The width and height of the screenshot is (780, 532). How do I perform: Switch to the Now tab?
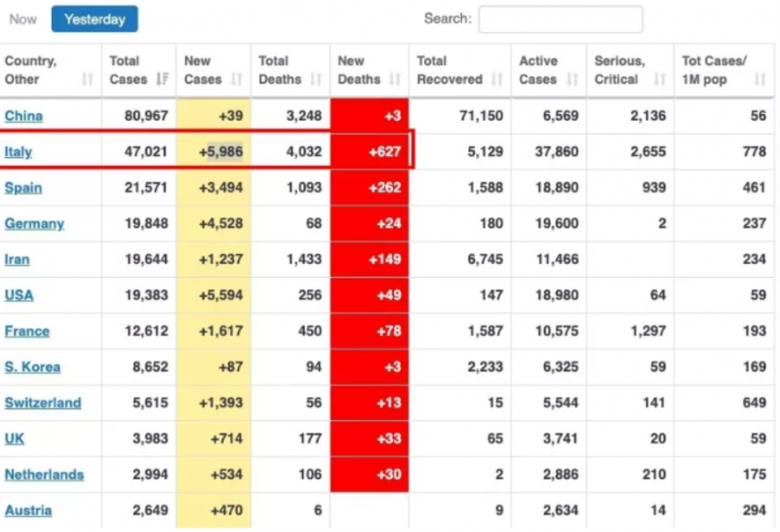click(23, 19)
